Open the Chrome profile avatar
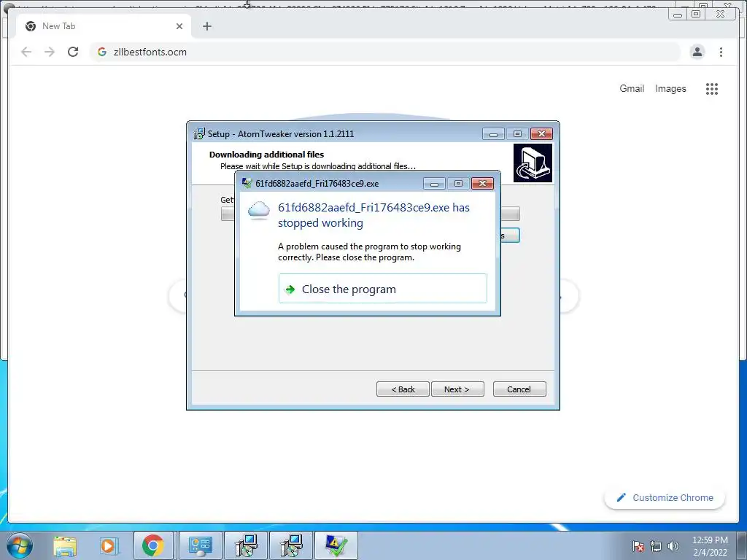 (x=697, y=52)
